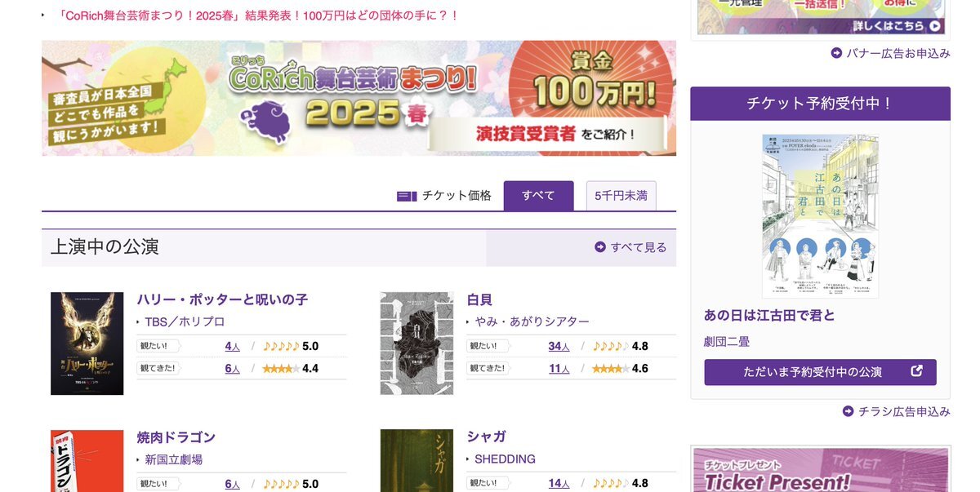Image resolution: width=980 pixels, height=492 pixels.
Task: Open the 結果発表 news headline link
Action: click(x=259, y=16)
